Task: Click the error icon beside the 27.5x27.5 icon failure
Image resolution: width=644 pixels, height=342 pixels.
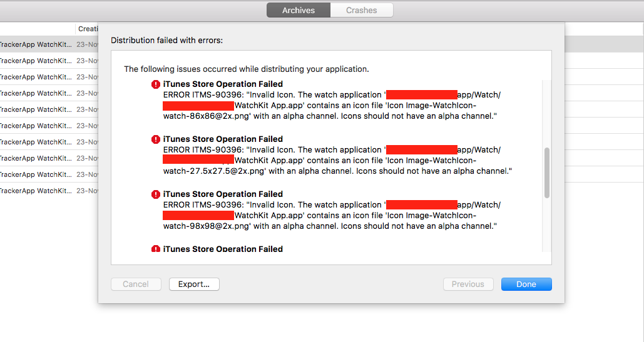Action: (x=156, y=139)
